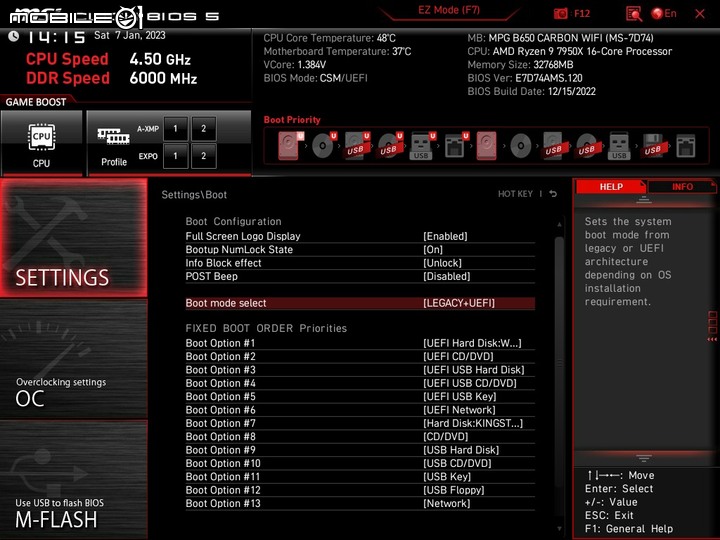Open M-FLASH to flash BIOS via USB

pos(73,480)
